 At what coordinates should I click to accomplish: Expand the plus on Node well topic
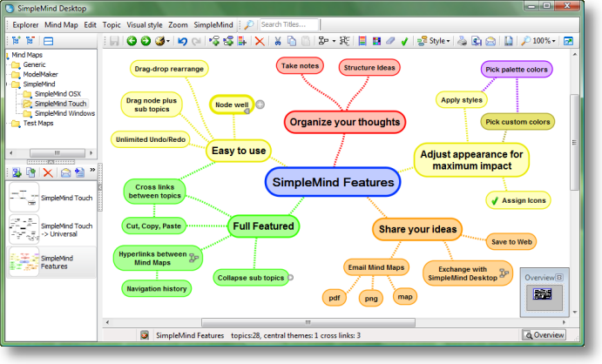coord(260,104)
